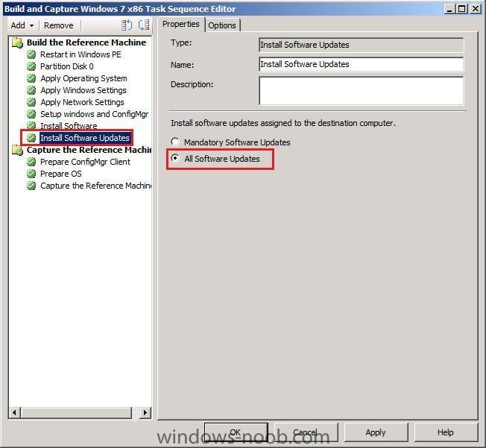486x448 pixels.
Task: Click the Remove button
Action: click(59, 25)
